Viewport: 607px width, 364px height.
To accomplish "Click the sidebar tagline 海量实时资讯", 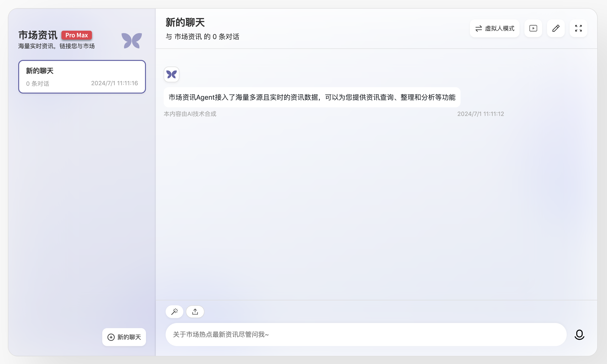I will click(56, 46).
